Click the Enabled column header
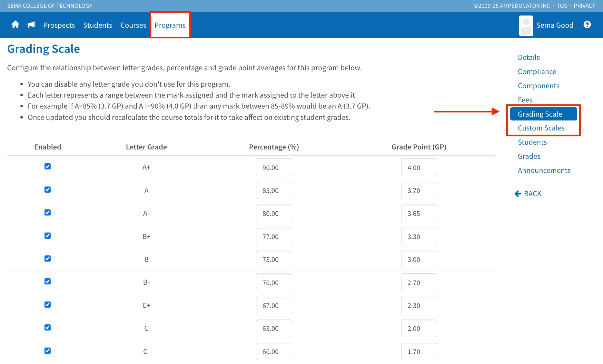The height and width of the screenshot is (364, 603). point(48,147)
